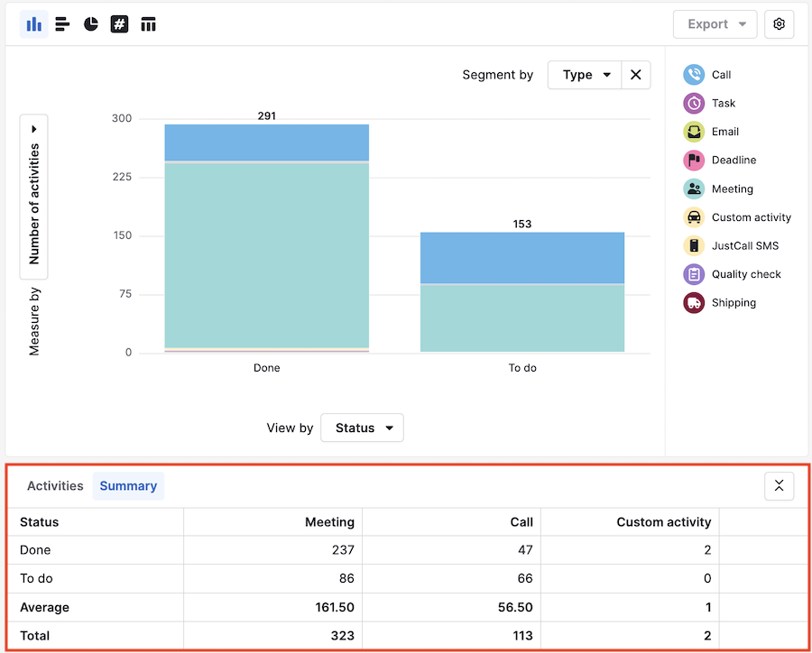Switch to table view icon
The height and width of the screenshot is (653, 812).
pyautogui.click(x=149, y=24)
